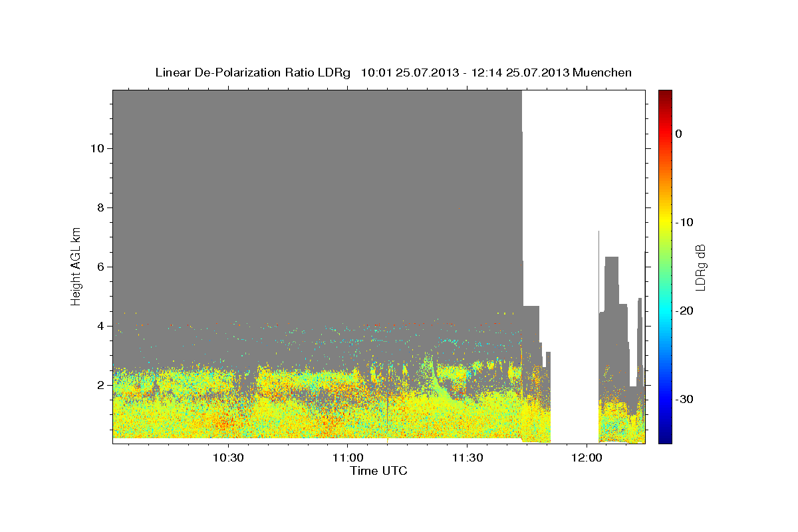The image size is (798, 532).
Task: Click the colorbar value -30
Action: click(x=684, y=399)
